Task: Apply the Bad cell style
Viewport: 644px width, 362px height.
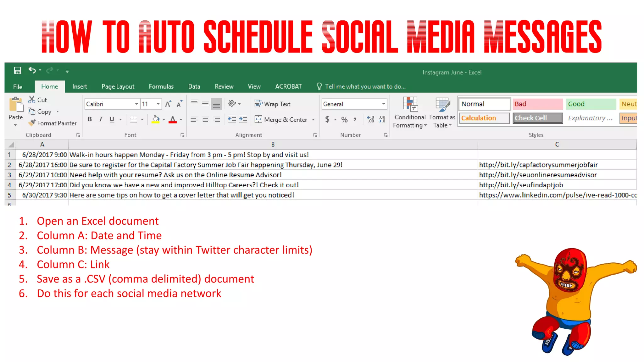Action: (x=538, y=104)
